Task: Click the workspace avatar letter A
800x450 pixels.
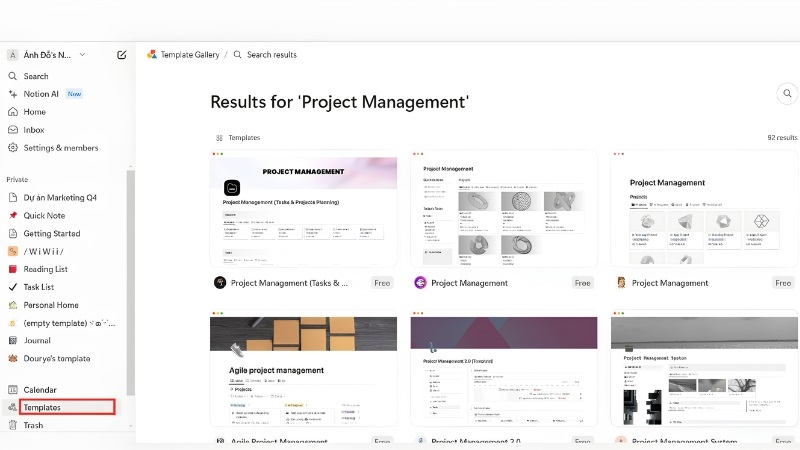Action: click(13, 55)
